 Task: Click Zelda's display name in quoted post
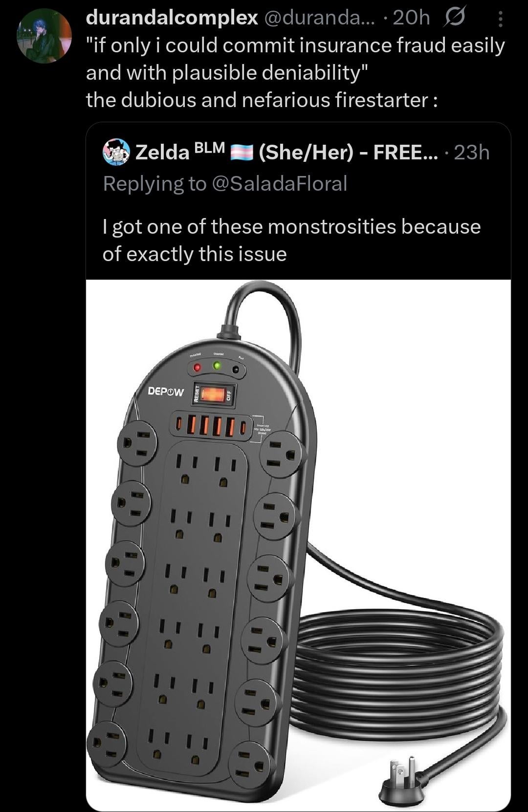coord(162,152)
